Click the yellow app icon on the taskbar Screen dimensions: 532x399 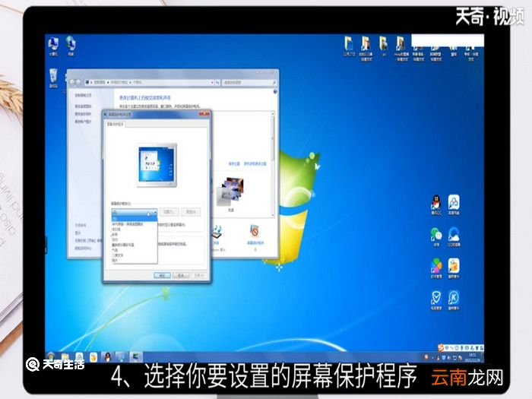(93, 357)
